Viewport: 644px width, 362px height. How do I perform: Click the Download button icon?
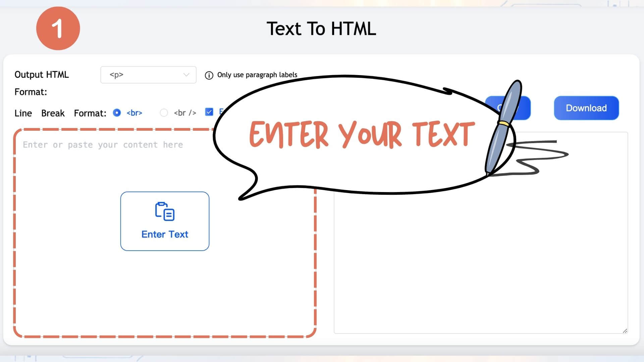(x=586, y=108)
